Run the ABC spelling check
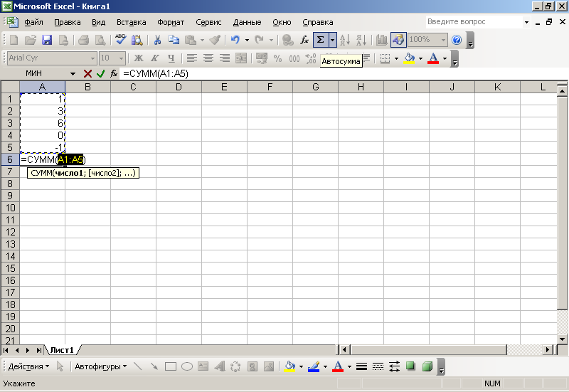Screen dimensions: 569x392 120,40
